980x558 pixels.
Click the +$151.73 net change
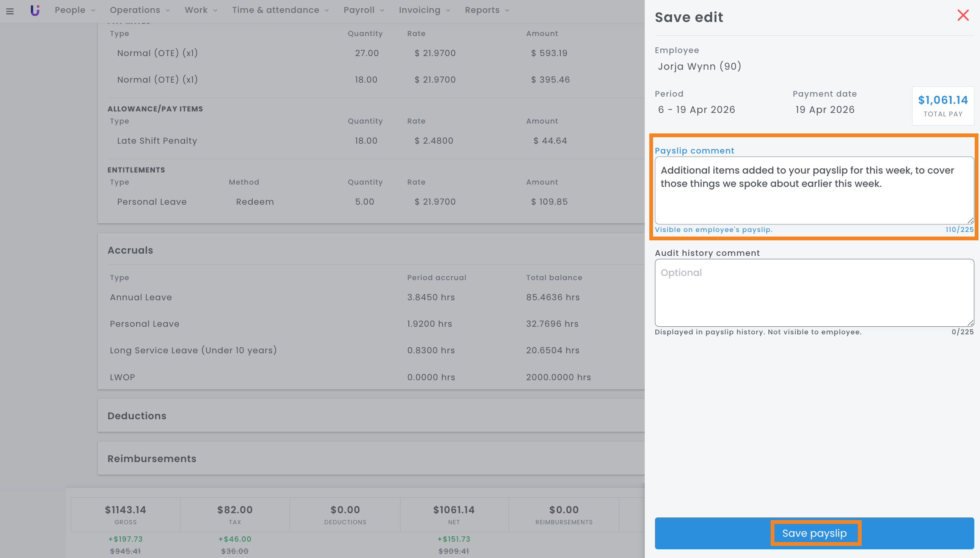(x=454, y=539)
